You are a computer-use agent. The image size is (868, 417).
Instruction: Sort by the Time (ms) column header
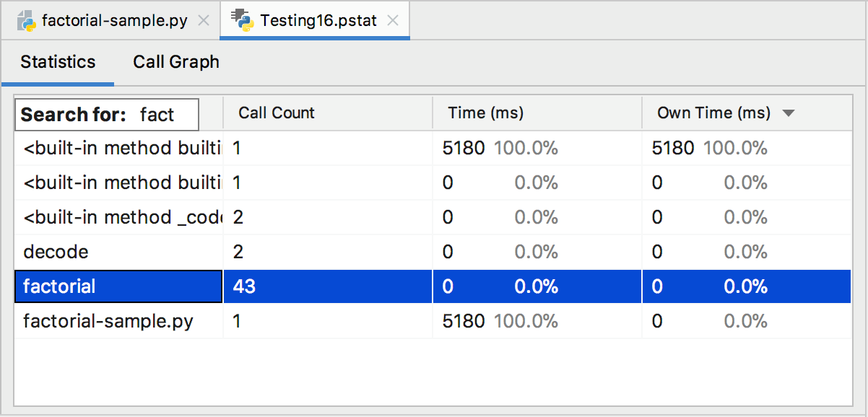(x=485, y=113)
